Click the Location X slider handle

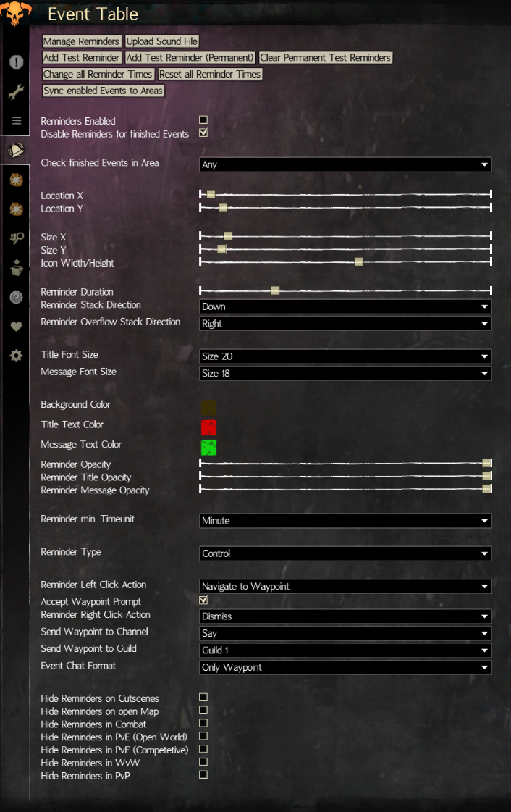tap(211, 194)
